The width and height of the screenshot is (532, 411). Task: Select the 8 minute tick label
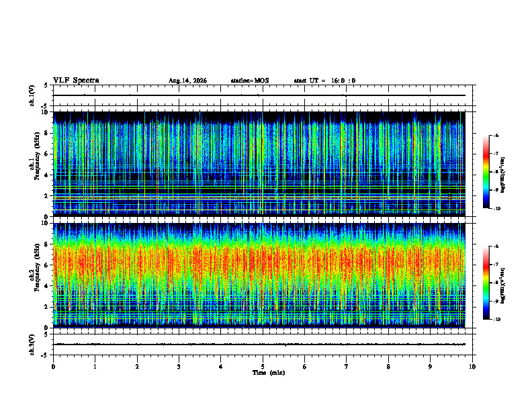pos(388,367)
